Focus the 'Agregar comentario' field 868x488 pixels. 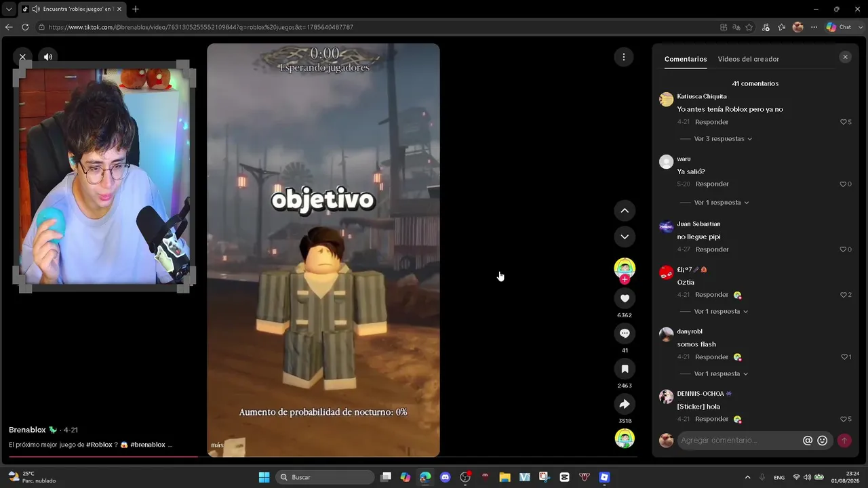(739, 441)
